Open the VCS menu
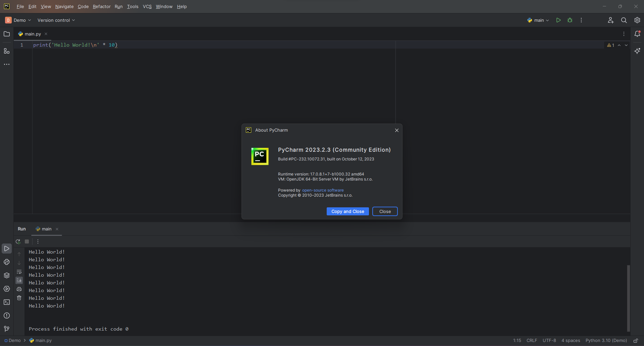Viewport: 644px width, 346px height. (x=147, y=6)
